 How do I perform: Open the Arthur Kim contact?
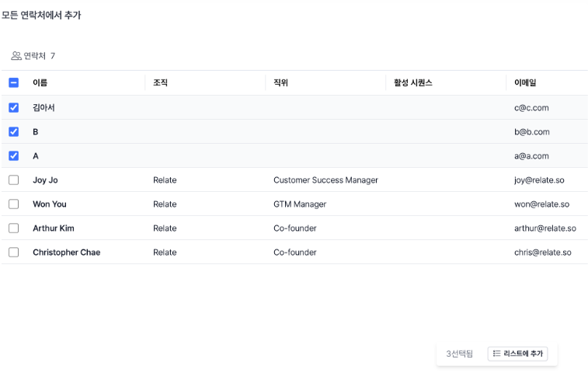(x=54, y=228)
